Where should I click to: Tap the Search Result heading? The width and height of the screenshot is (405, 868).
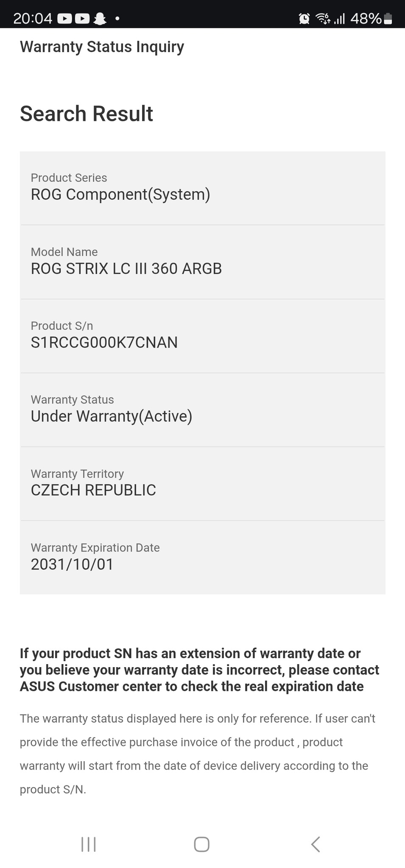pos(87,114)
